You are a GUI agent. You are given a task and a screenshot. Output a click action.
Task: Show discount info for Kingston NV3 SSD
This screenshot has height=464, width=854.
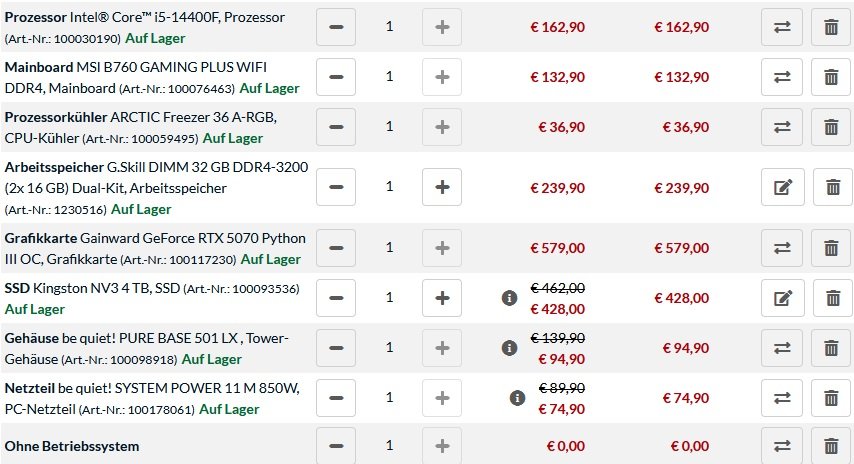[509, 298]
